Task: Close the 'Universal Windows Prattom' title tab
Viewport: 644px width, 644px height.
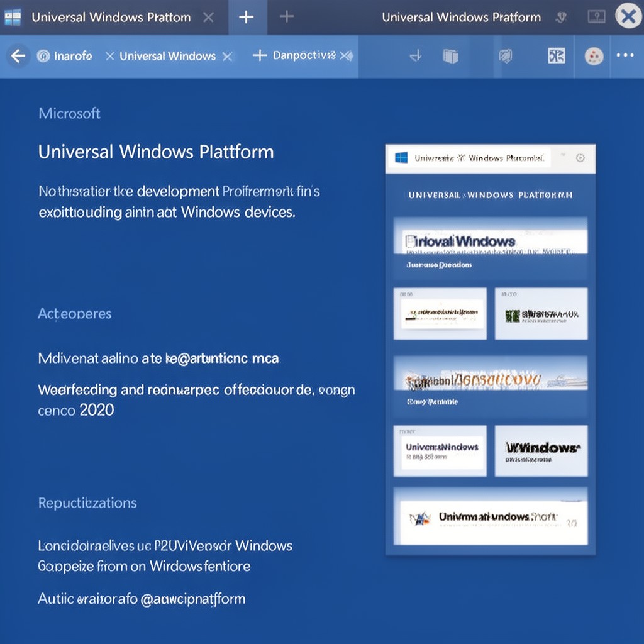Action: (208, 17)
